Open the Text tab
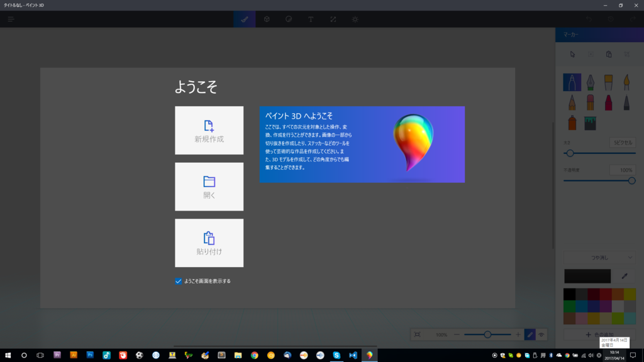This screenshot has width=644, height=362. point(311,19)
